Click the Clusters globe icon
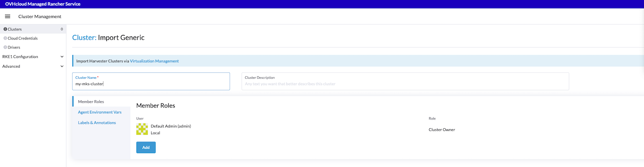This screenshot has height=167, width=644. pyautogui.click(x=5, y=29)
